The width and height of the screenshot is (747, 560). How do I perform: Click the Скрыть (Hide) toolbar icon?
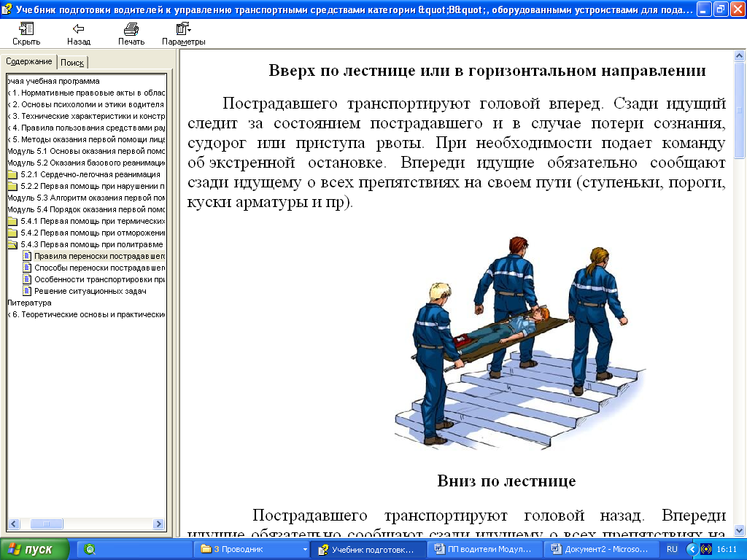[x=26, y=29]
